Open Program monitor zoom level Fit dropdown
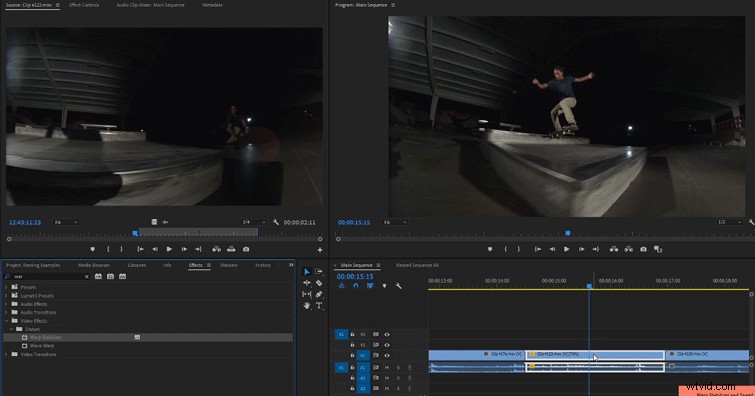The height and width of the screenshot is (396, 755). point(394,222)
